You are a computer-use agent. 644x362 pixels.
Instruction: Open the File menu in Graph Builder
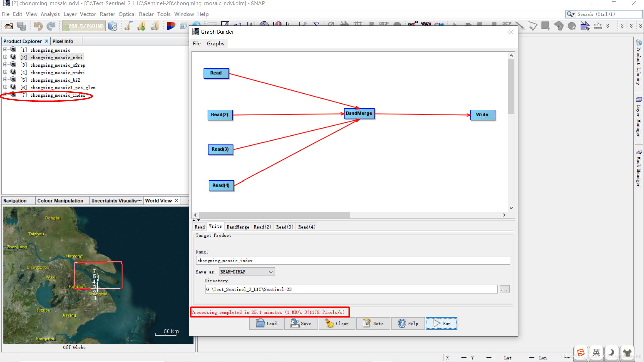click(x=196, y=43)
